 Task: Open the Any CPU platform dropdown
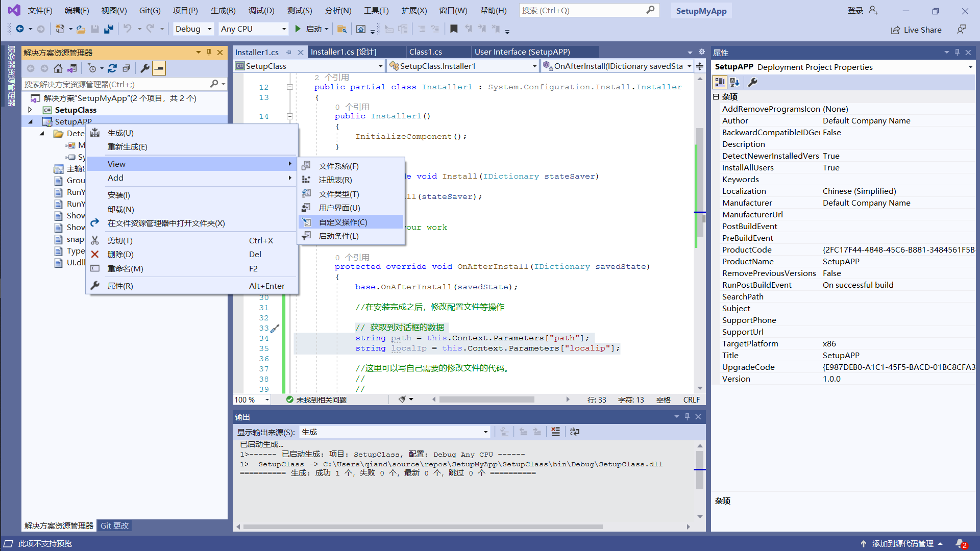tap(253, 29)
